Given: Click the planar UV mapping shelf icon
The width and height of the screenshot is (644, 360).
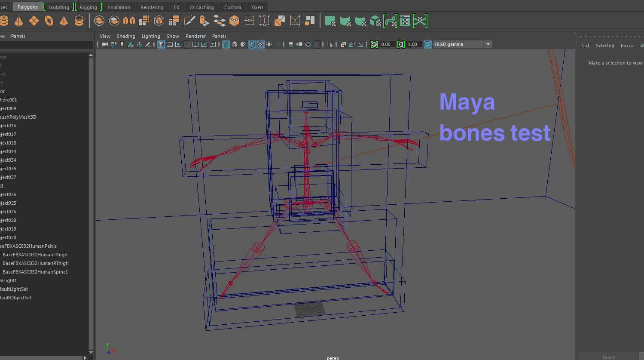Looking at the screenshot, I should [330, 21].
